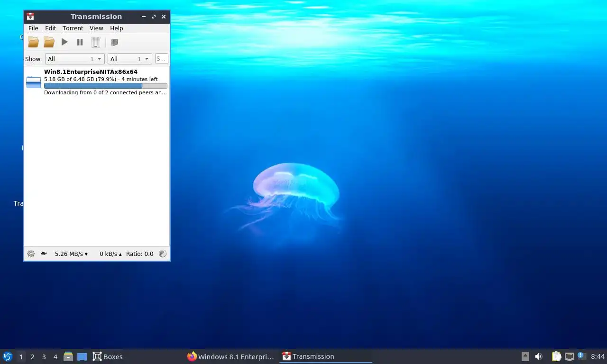Open the Torrent menu
607x364 pixels.
pos(73,28)
